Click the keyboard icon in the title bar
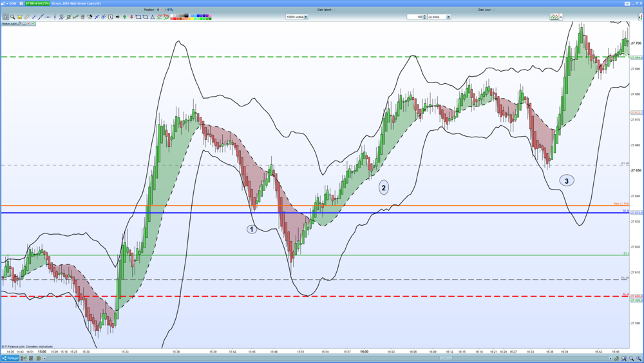 tap(627, 3)
